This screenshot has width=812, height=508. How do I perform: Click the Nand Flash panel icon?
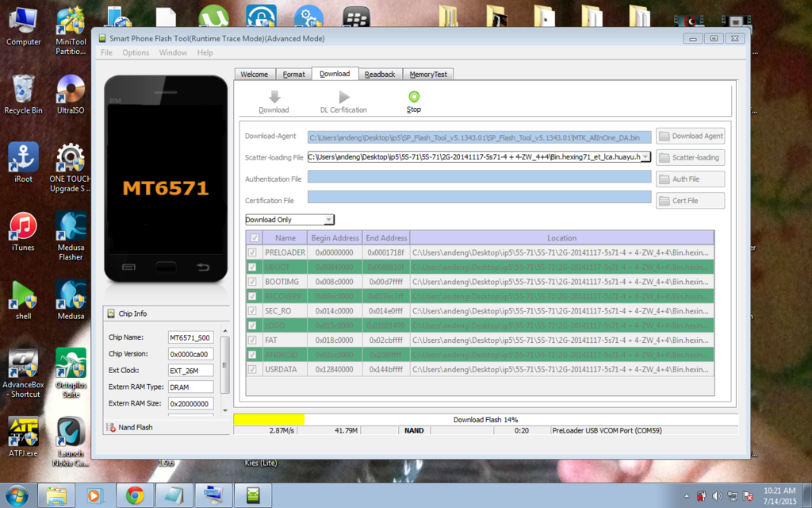coord(111,427)
